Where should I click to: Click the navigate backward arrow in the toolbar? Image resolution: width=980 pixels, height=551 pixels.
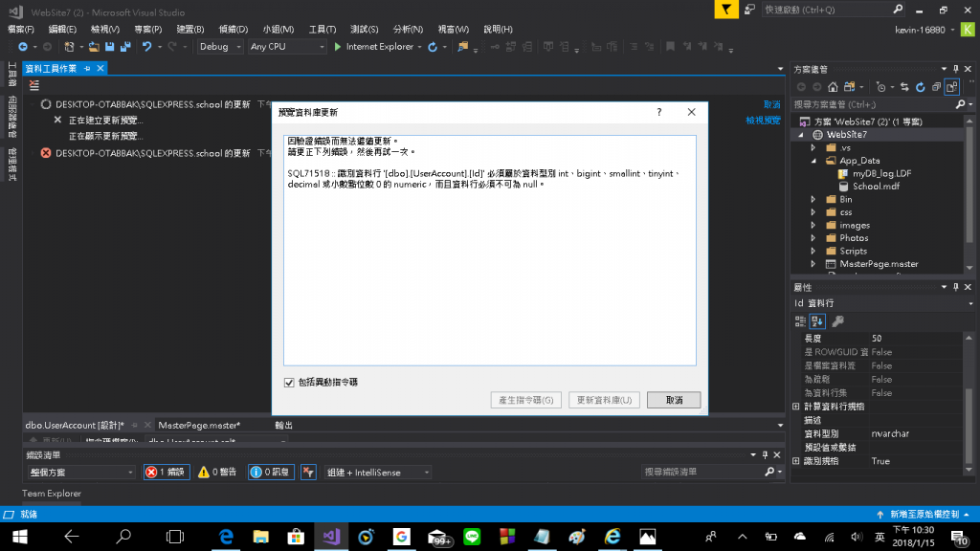tap(23, 47)
